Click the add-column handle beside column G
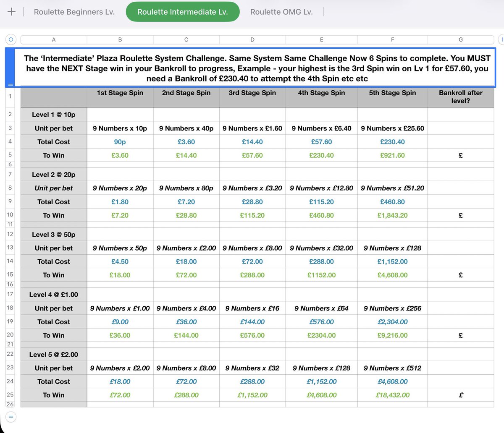Screen dimensions: 504x433 click(501, 39)
